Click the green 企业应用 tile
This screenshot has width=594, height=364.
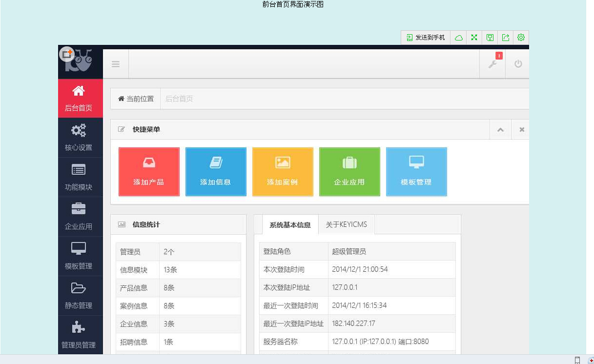[x=349, y=172]
